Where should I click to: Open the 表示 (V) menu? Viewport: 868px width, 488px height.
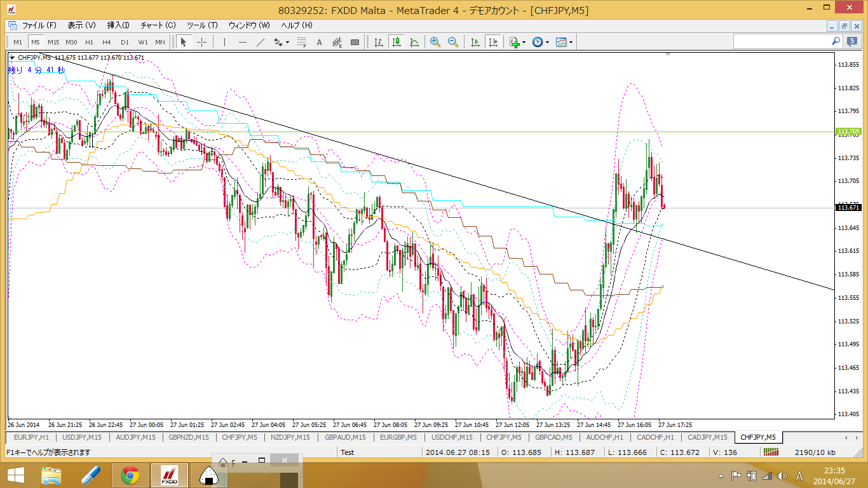click(x=81, y=25)
